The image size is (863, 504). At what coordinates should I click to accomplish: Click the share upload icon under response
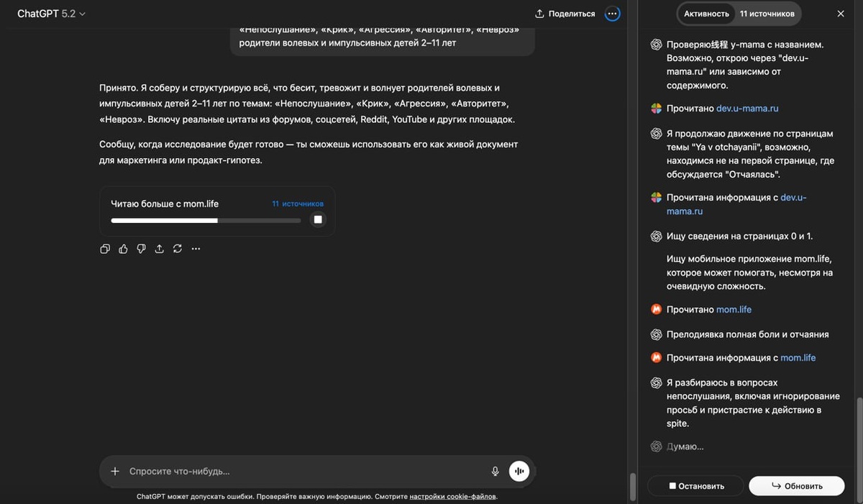[159, 249]
